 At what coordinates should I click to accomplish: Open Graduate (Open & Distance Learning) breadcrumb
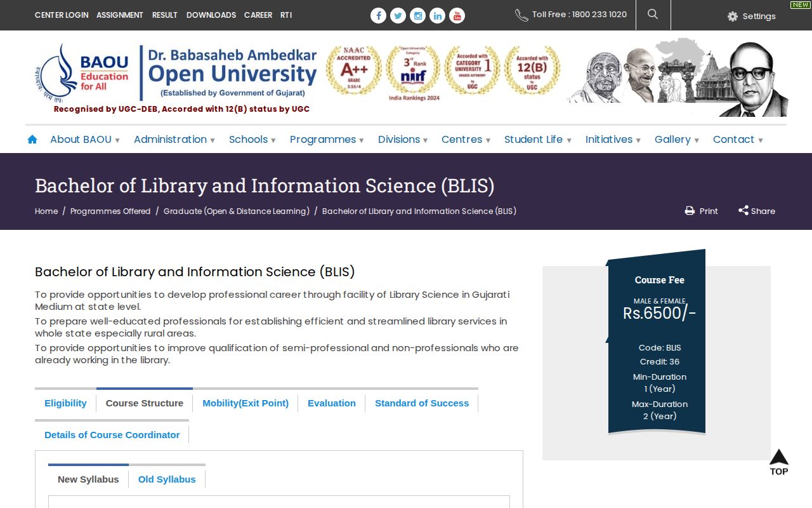237,211
